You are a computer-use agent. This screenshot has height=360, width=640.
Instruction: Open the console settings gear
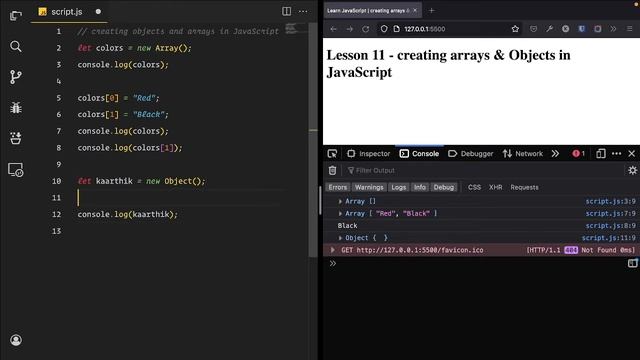pos(632,170)
